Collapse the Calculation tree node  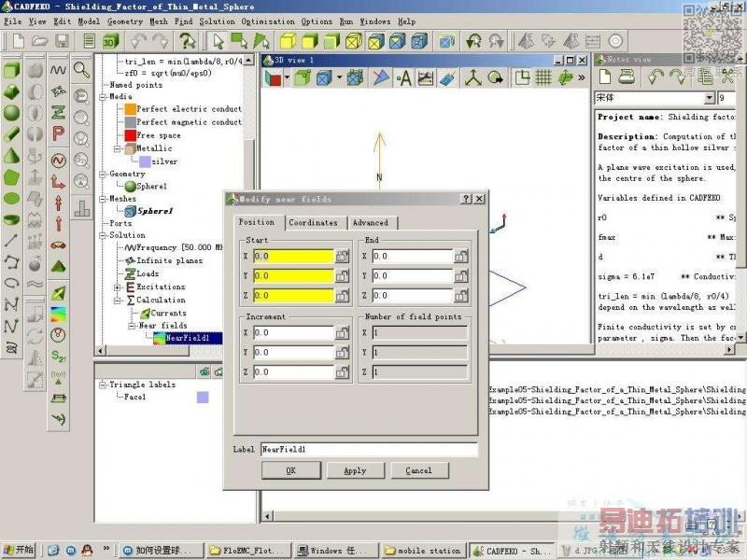(x=118, y=301)
